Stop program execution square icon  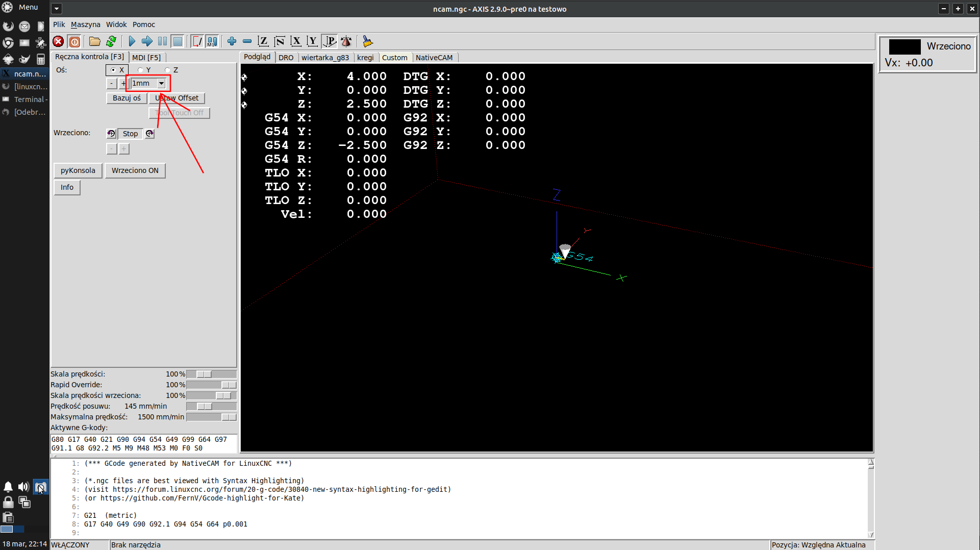coord(178,41)
